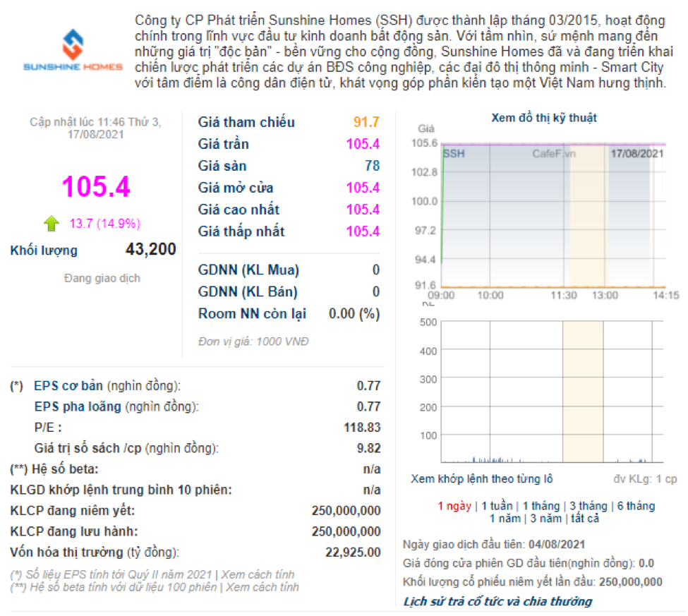The image size is (688, 616).
Task: Click the green up arrow icon
Action: (x=52, y=224)
